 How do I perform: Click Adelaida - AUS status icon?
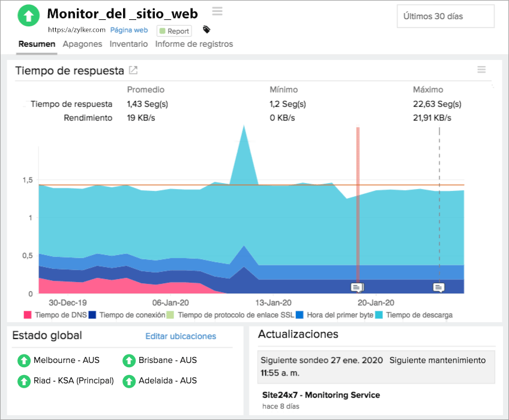point(129,381)
